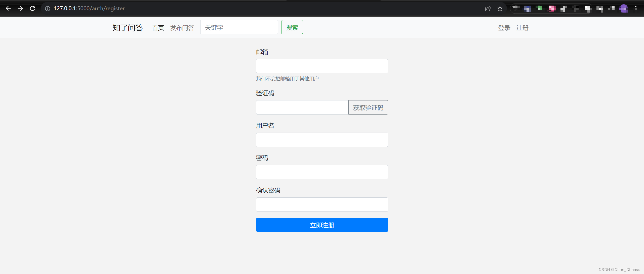
Task: Focus the 确认密码 input field
Action: (x=322, y=204)
